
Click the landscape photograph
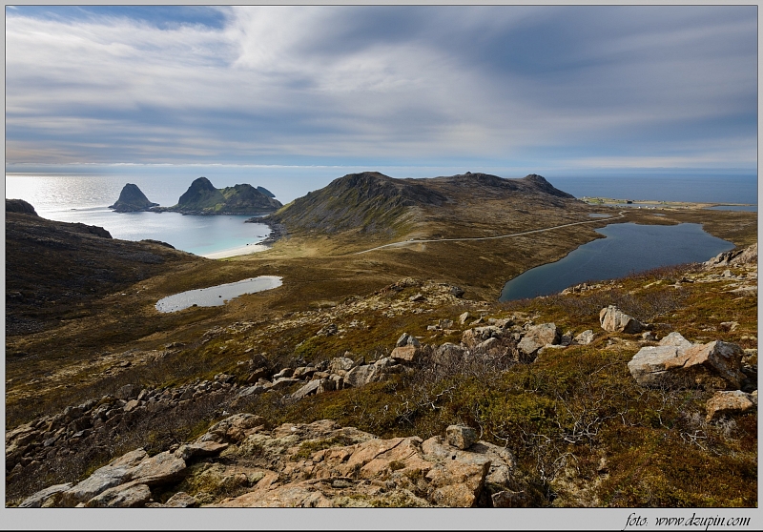(381, 256)
